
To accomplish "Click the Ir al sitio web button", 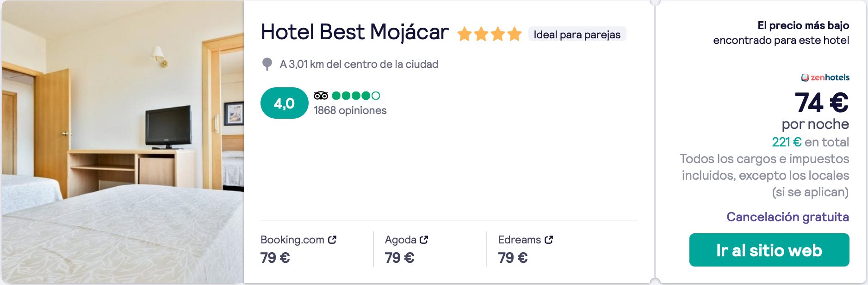I will (x=769, y=250).
